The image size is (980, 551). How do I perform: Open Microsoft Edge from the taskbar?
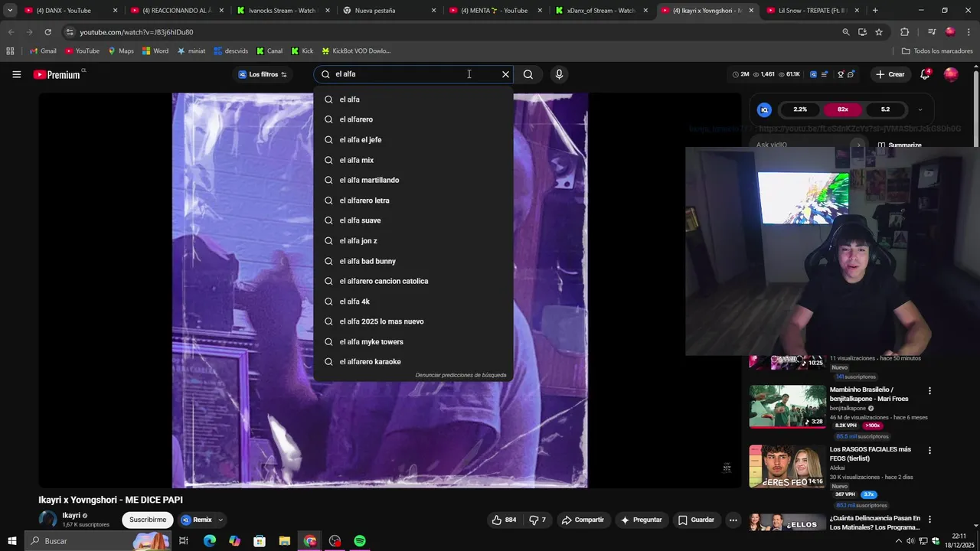(209, 541)
